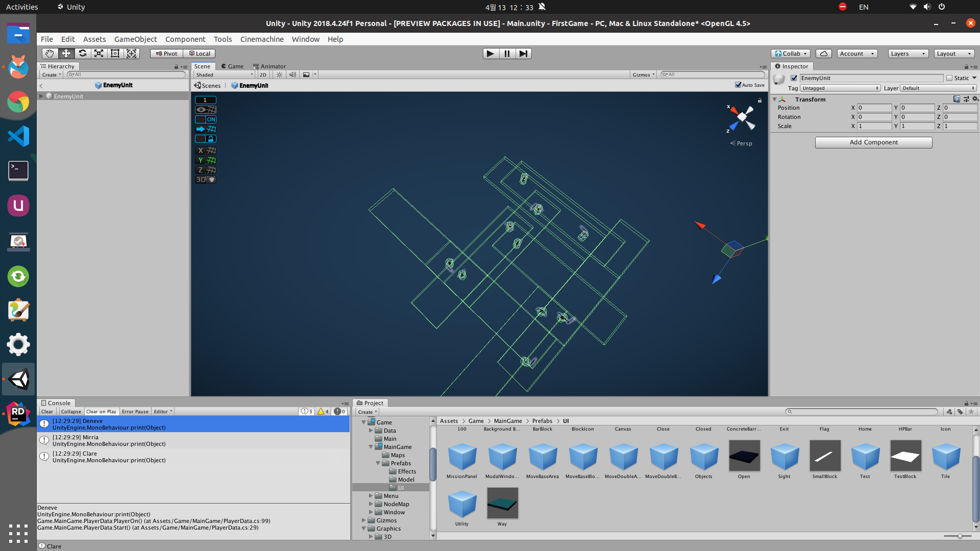Select the Rect transform tool
Image resolution: width=980 pixels, height=551 pixels.
click(x=115, y=54)
